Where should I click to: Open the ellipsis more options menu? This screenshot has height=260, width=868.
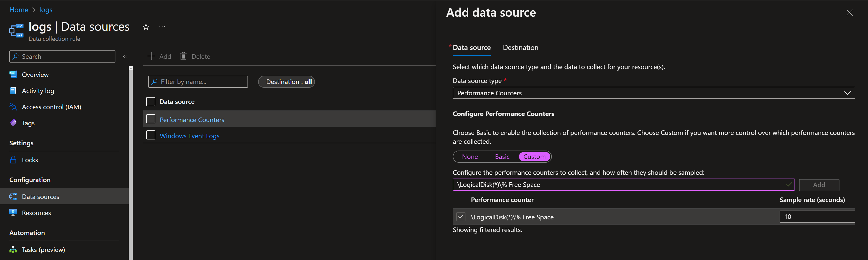click(162, 27)
